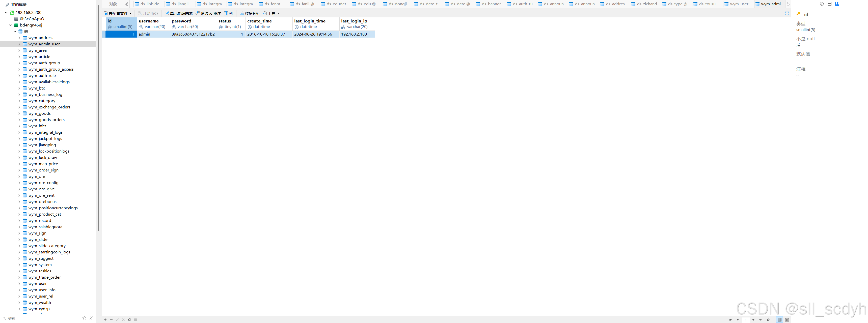Expand the wym_goods table node
Viewport: 868px width, 323px height.
(19, 113)
